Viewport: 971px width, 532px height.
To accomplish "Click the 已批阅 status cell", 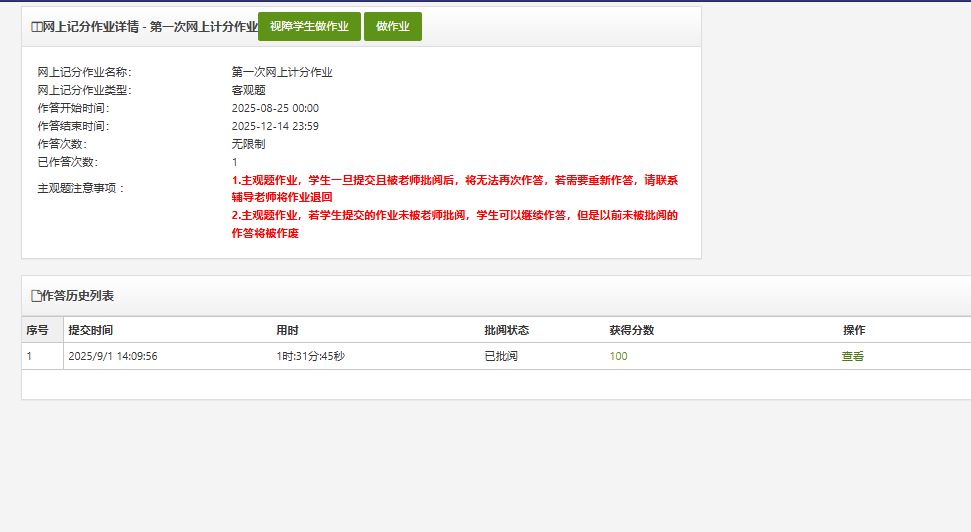I will (x=501, y=356).
